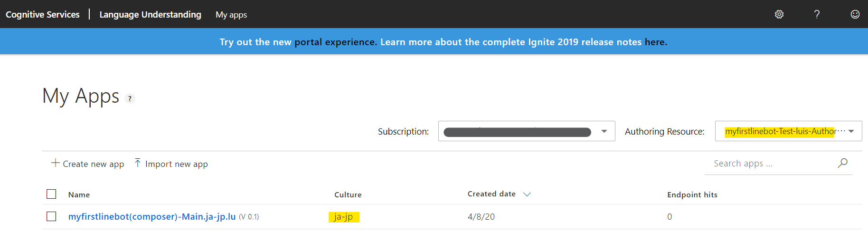Click the plus icon for Create new app
This screenshot has height=233, width=868.
pos(56,163)
